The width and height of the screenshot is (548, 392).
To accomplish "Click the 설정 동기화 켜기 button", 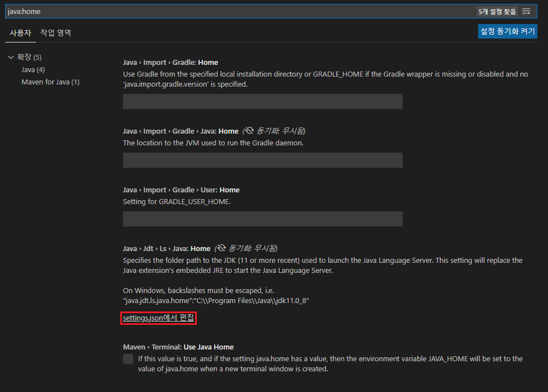I will click(x=508, y=31).
